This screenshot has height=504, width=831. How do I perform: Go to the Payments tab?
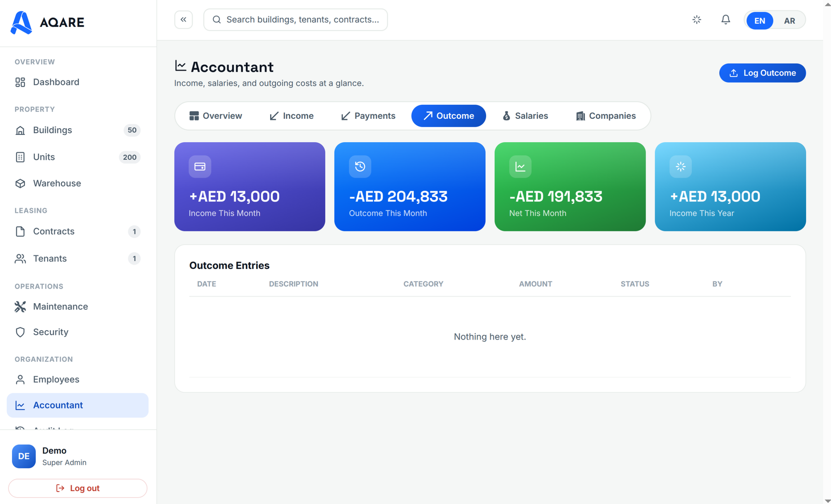[368, 116]
